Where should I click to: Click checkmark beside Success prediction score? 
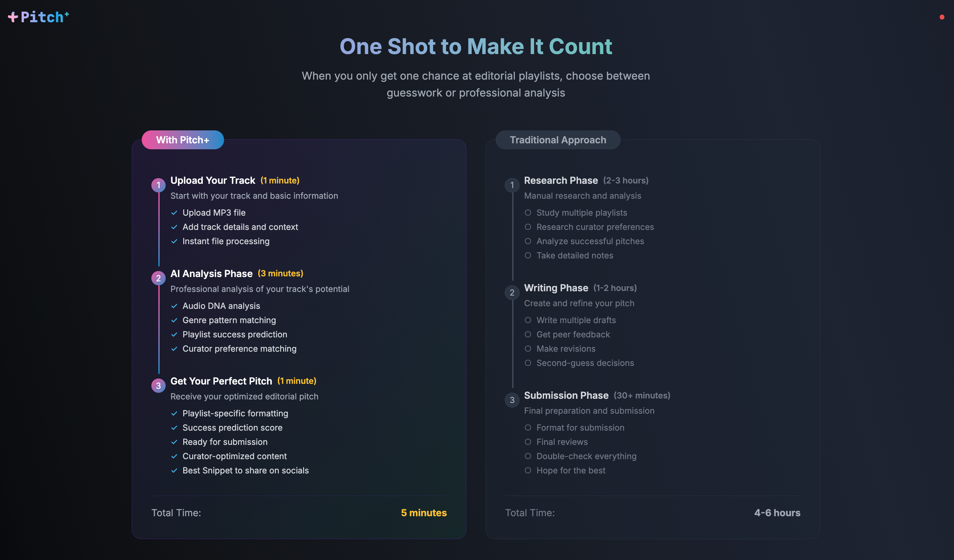[x=174, y=428]
